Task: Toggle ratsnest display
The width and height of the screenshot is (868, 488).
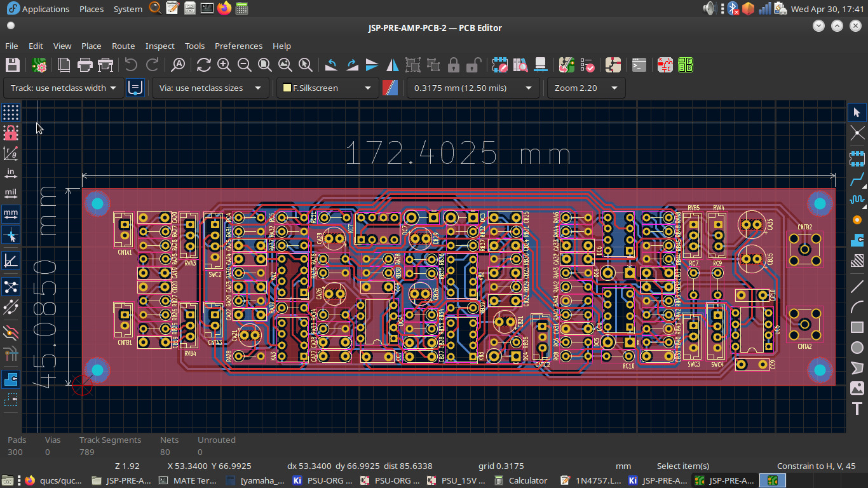Action: click(x=11, y=287)
